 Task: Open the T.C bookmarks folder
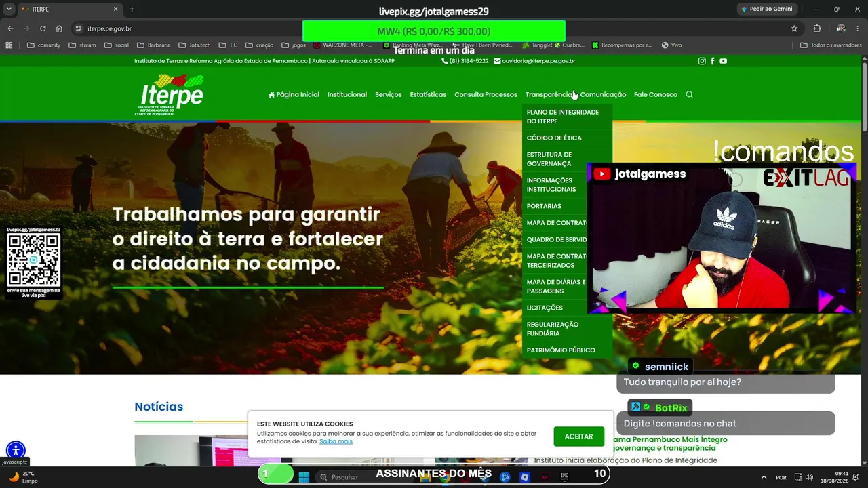(228, 45)
